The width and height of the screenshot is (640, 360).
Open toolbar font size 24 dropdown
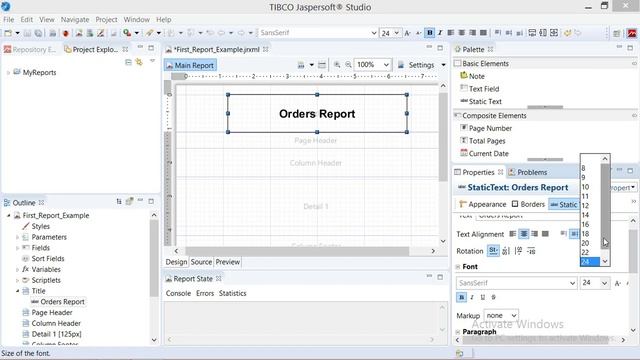click(396, 33)
